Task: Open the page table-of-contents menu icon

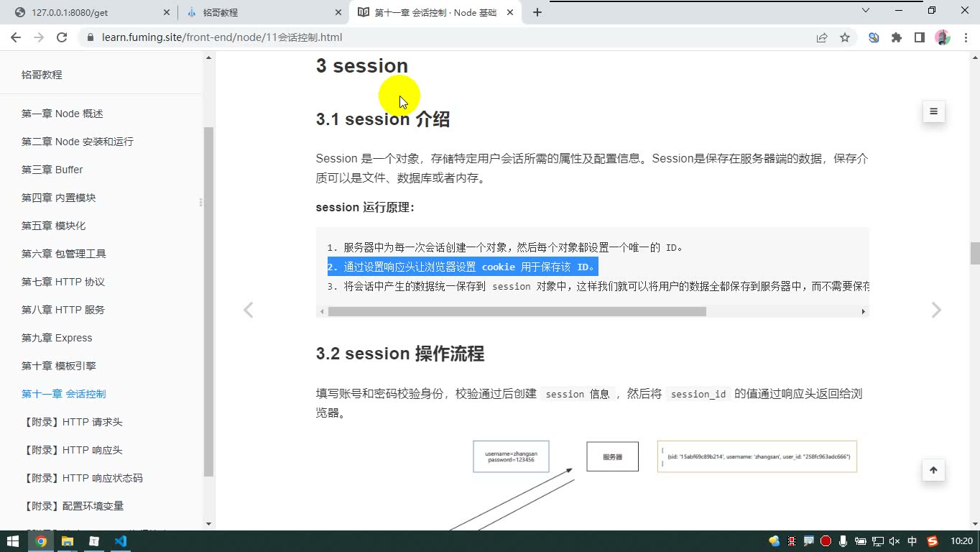Action: 933,111
